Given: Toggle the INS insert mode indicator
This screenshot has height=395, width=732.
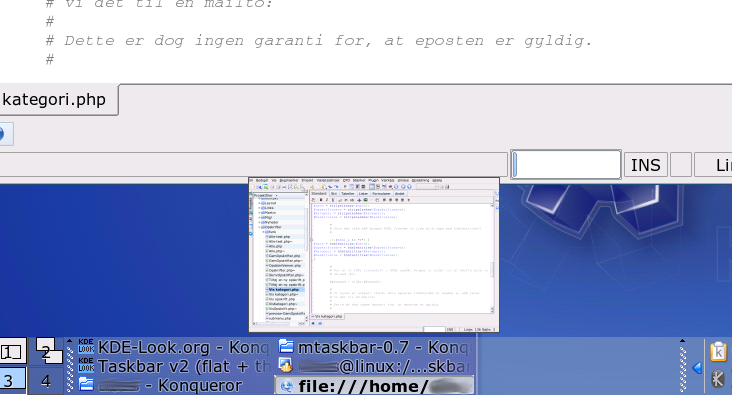Looking at the screenshot, I should [646, 165].
